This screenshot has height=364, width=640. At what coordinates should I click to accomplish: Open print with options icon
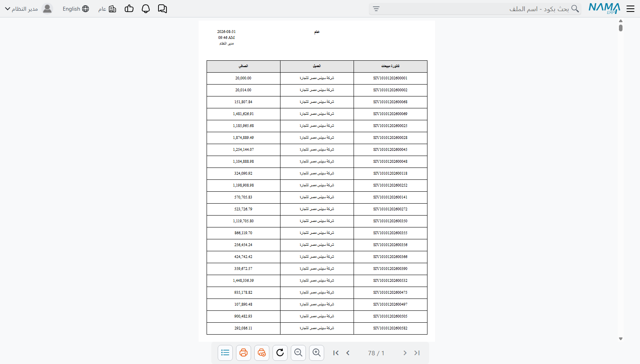point(262,352)
